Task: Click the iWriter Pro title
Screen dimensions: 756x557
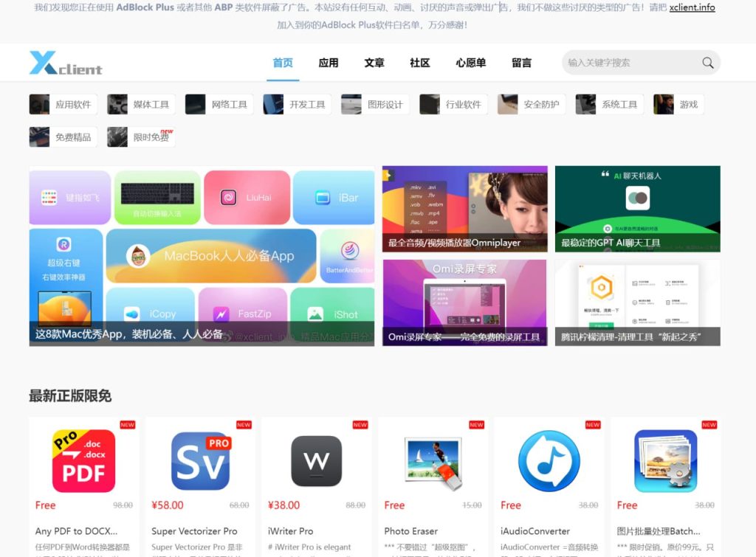Action: coord(291,531)
